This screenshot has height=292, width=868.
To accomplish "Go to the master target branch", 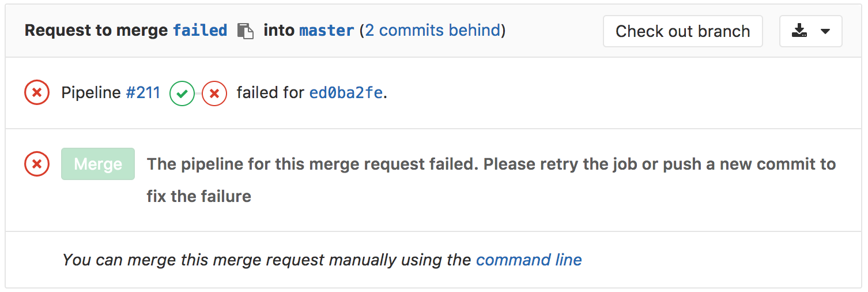I will 327,31.
